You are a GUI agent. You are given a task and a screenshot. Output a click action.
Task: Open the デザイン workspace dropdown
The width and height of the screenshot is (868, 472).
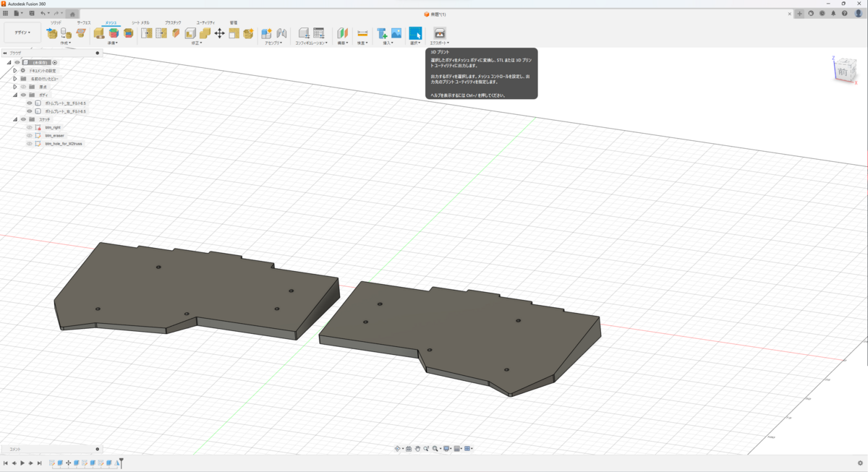pos(22,33)
